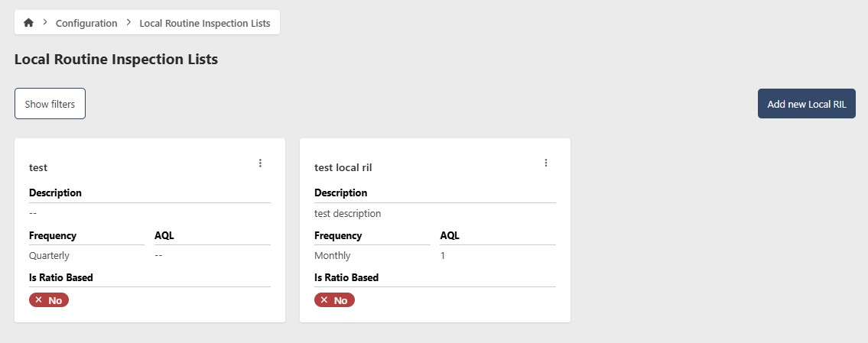The image size is (868, 343).
Task: Open the card titled test local ril
Action: point(343,167)
